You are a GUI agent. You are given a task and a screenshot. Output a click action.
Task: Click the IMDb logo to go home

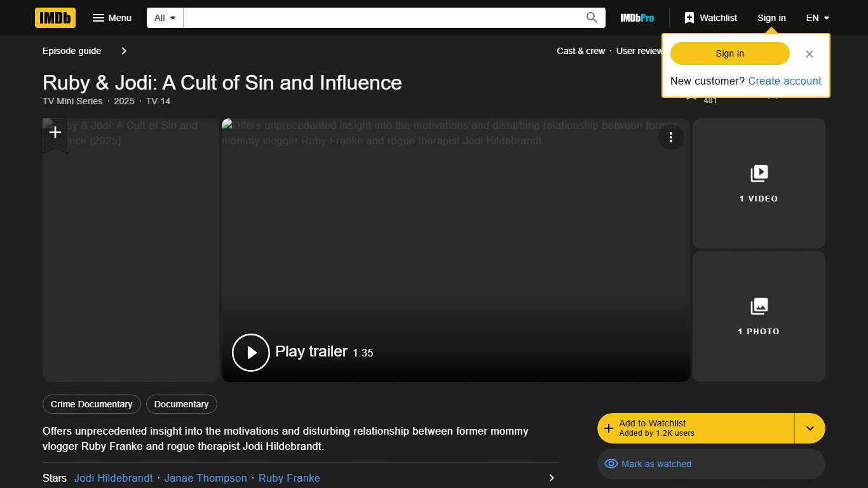pos(55,18)
